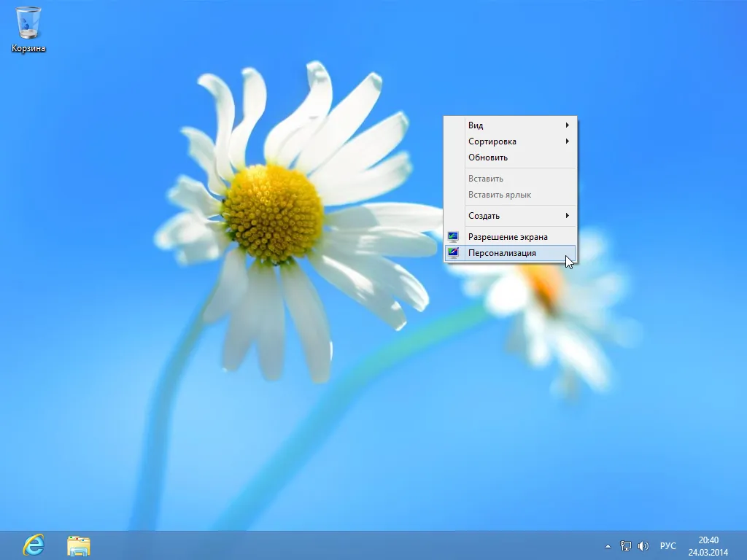Viewport: 747px width, 560px height.
Task: Click the Корзина text label
Action: 28,48
